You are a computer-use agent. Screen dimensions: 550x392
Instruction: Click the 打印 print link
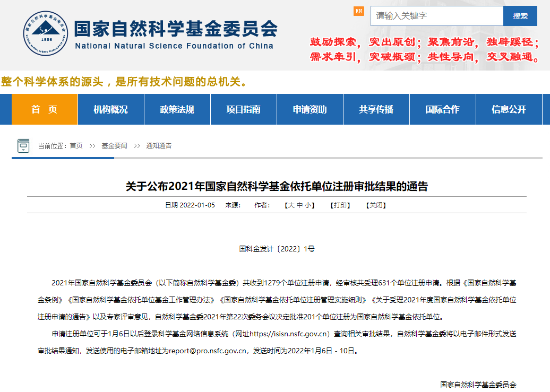340,205
